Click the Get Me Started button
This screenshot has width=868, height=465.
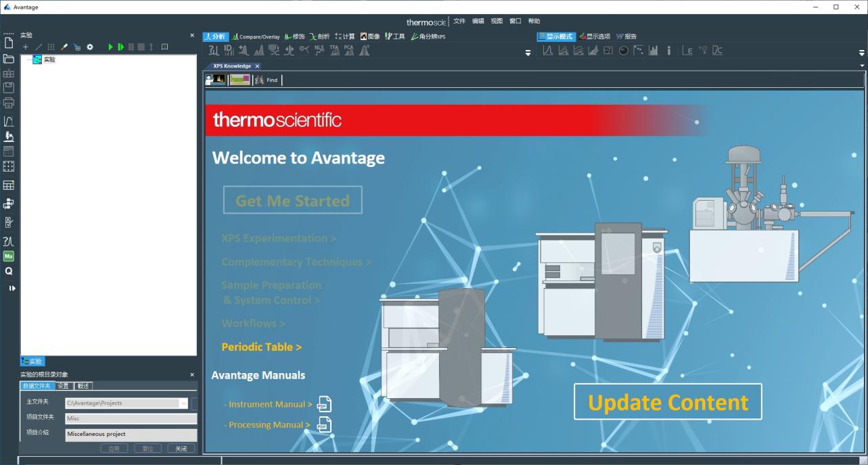[292, 201]
